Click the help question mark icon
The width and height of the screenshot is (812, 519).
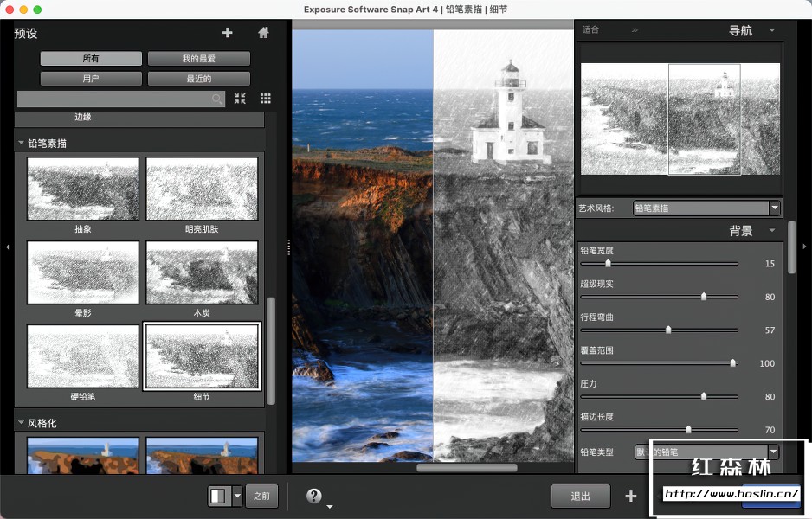(x=313, y=495)
